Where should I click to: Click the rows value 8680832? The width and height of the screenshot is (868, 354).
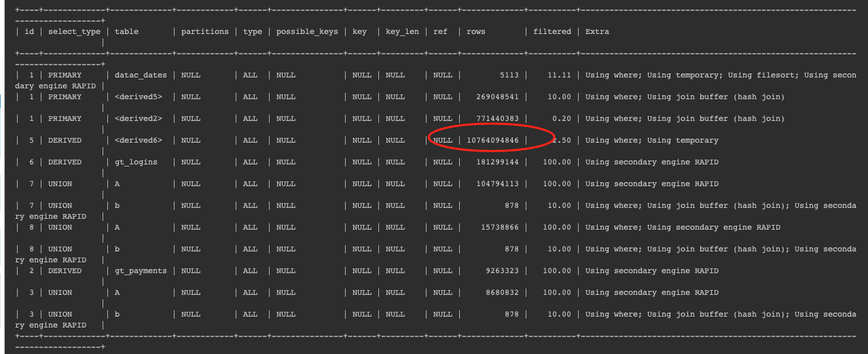coord(502,293)
